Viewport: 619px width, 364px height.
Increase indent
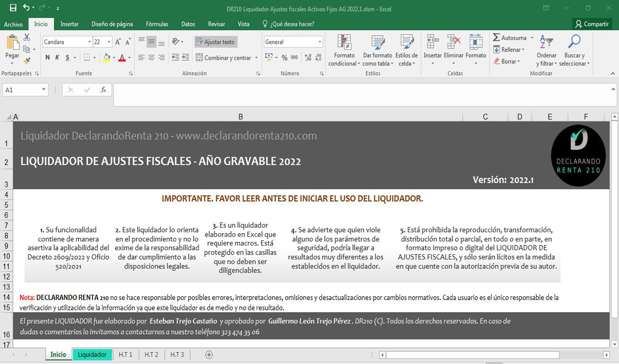(x=186, y=58)
